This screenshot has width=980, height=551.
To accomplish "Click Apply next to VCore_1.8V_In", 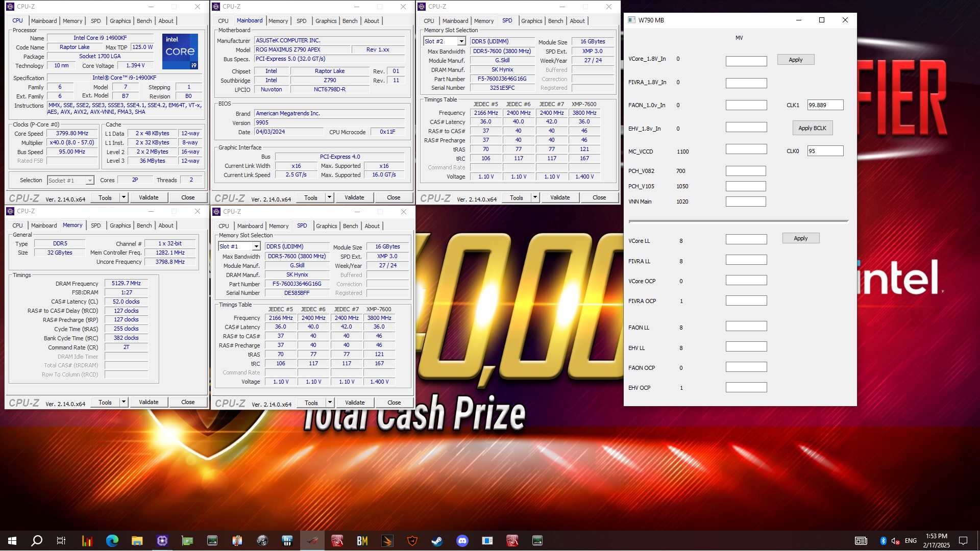I will 795,60.
